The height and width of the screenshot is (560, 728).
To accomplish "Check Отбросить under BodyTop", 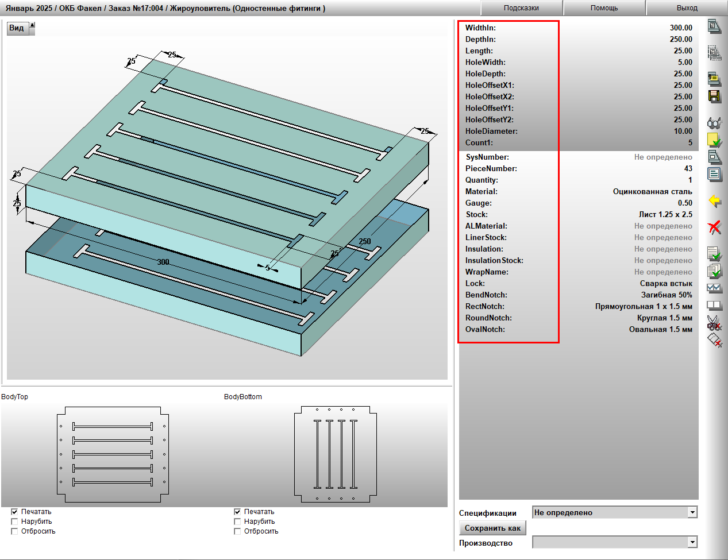I will pos(14,531).
